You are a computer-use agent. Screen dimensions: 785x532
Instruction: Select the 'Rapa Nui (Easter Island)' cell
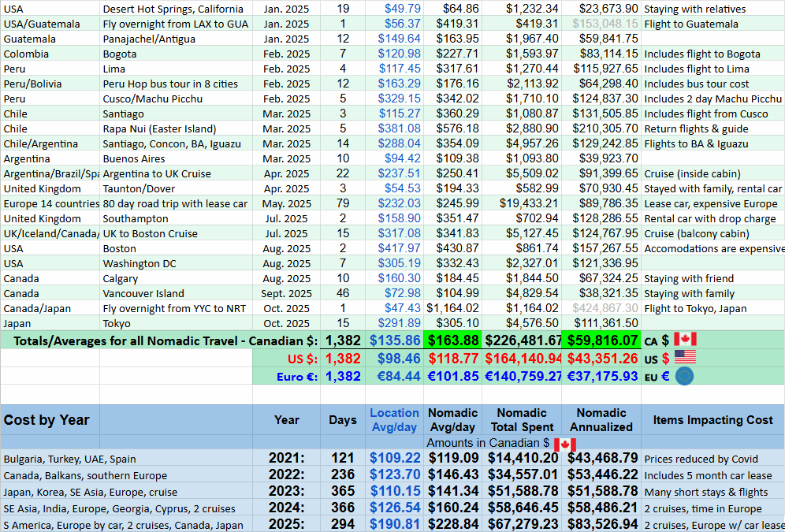pyautogui.click(x=159, y=128)
